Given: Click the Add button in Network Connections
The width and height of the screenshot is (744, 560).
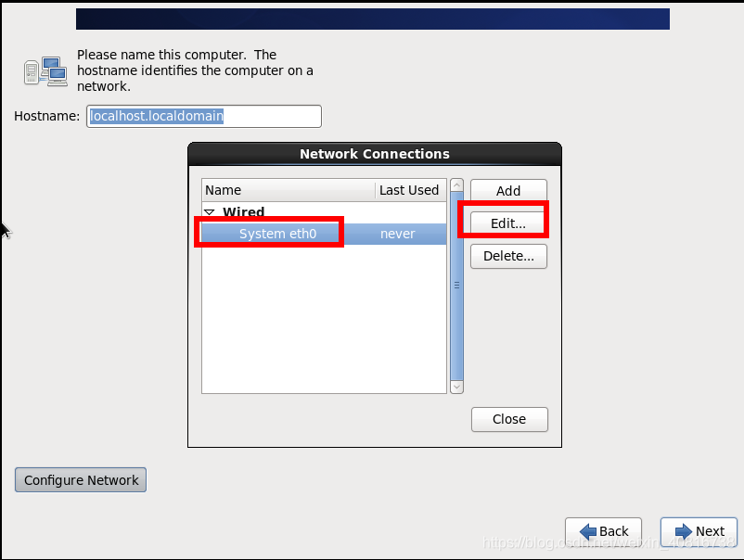Looking at the screenshot, I should click(x=508, y=190).
